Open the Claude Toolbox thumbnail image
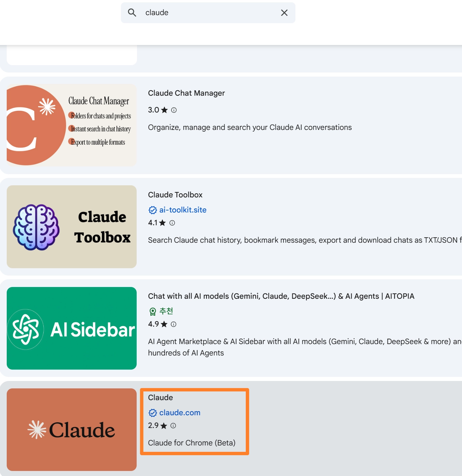This screenshot has width=462, height=476. 72,227
